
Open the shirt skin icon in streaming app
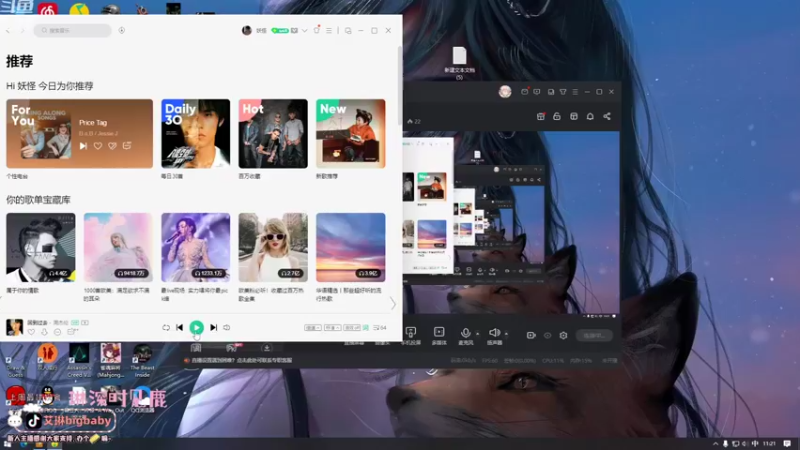[563, 92]
